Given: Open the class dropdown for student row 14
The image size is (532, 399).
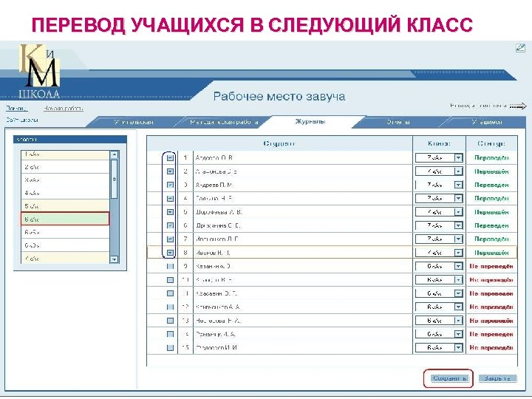Looking at the screenshot, I should (x=458, y=334).
